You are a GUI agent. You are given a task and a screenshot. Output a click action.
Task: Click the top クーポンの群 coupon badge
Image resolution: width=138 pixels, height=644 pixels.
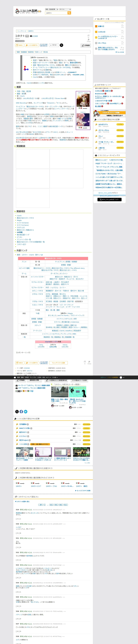point(44,45)
